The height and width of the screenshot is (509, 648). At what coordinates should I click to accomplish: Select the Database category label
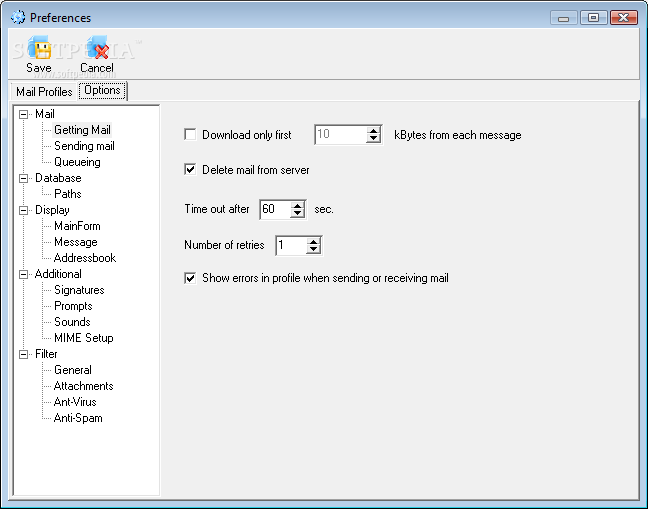(x=58, y=178)
